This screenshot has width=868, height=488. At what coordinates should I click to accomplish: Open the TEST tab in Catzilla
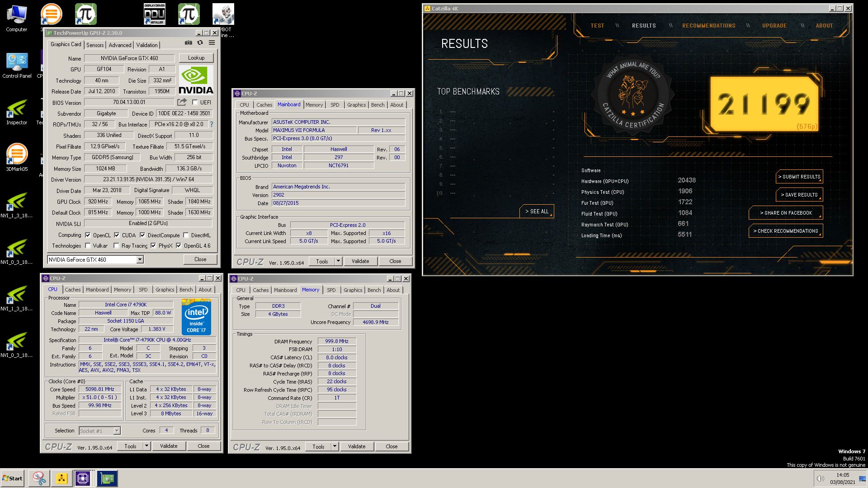click(597, 26)
